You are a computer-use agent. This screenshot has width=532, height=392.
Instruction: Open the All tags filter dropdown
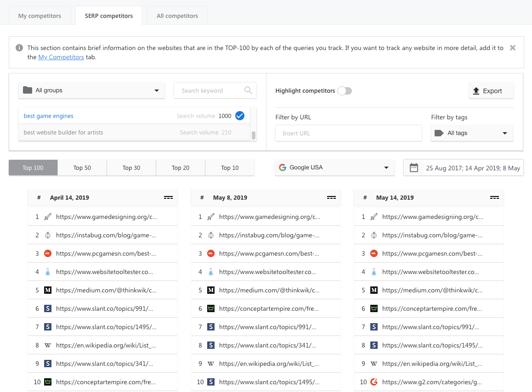point(472,133)
